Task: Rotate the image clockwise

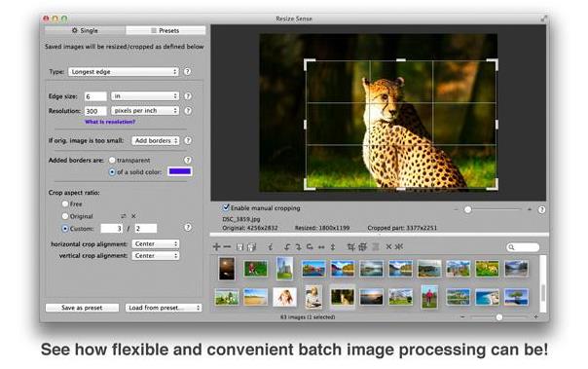Action: coord(298,247)
